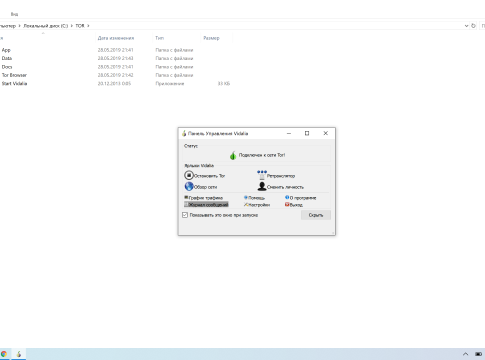Expand the chevron after TOR breadcrumb
Screen dimensions: 485x360
coord(88,26)
